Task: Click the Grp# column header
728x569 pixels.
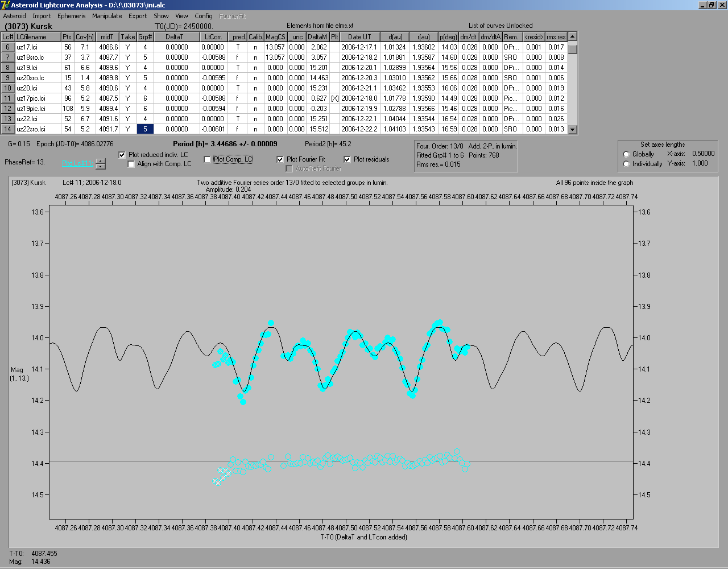Action: point(145,37)
